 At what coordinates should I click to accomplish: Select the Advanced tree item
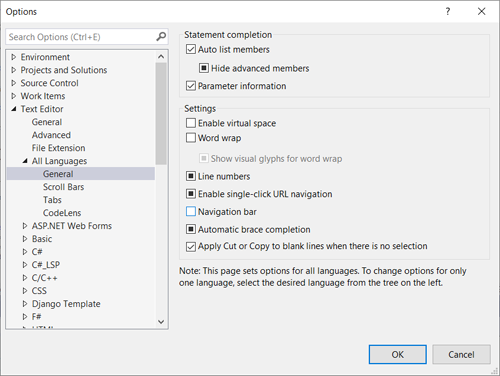tap(51, 135)
